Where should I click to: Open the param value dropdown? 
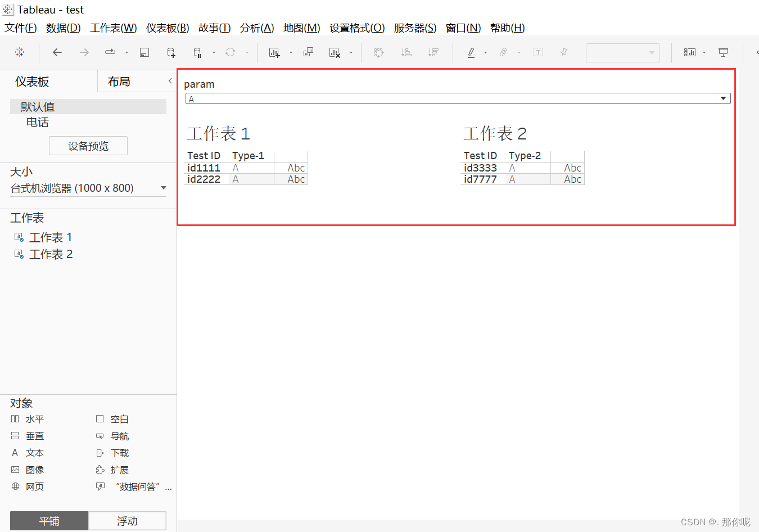point(724,98)
